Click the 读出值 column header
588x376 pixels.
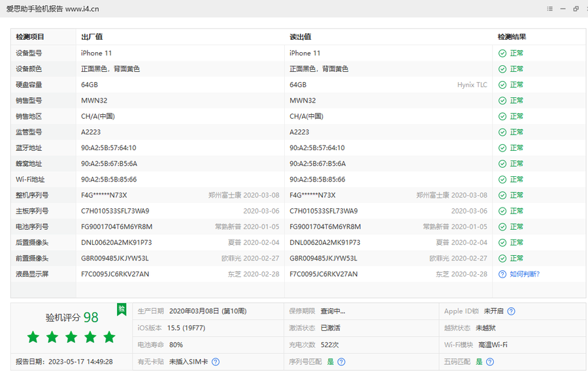click(300, 37)
